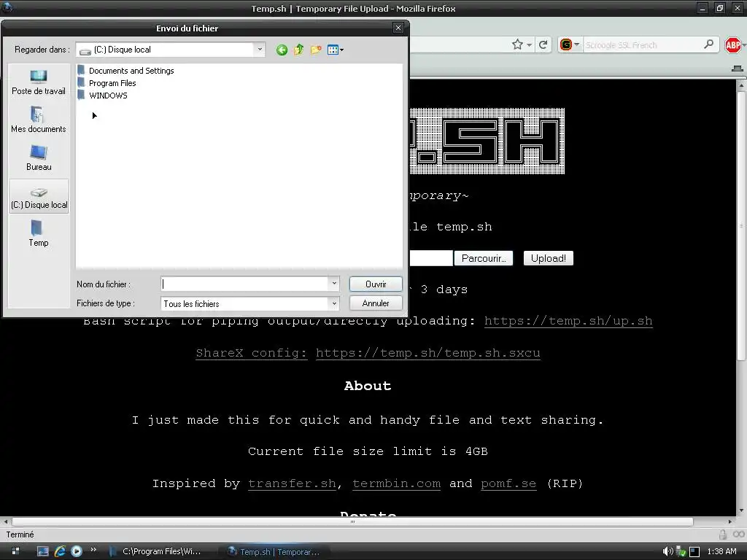Viewport: 747px width, 560px height.
Task: Switch to C:\Program Files taskbar window
Action: click(x=156, y=551)
